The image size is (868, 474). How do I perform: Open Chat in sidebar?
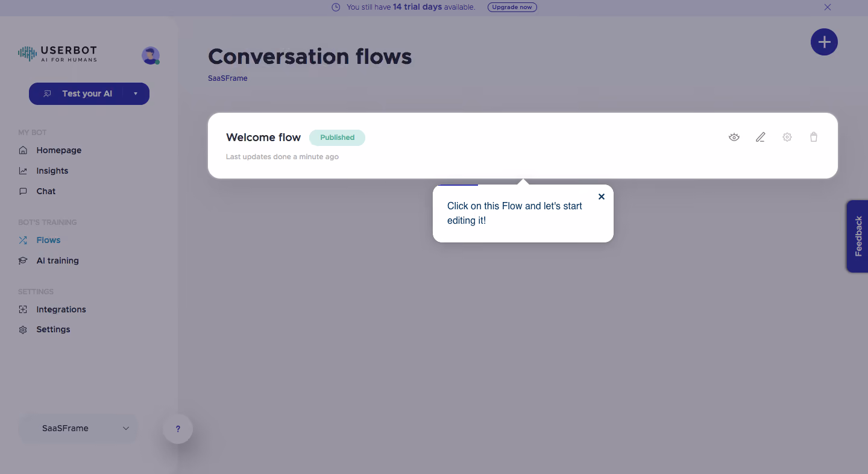pyautogui.click(x=46, y=191)
